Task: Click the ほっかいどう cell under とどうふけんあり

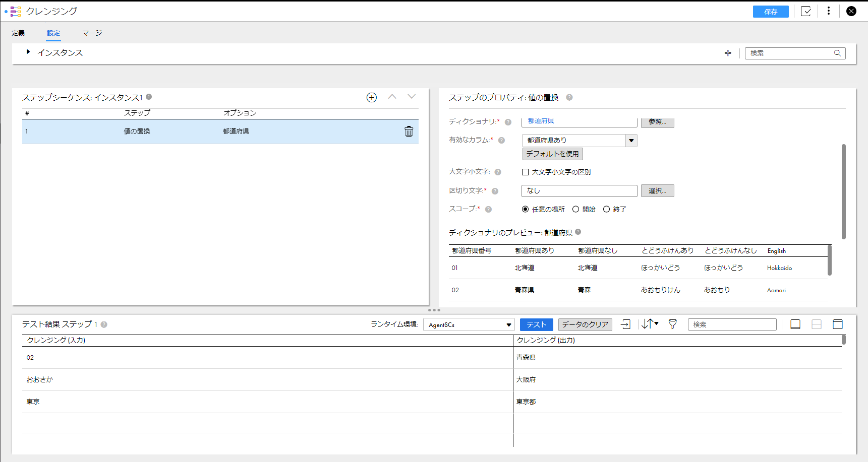Action: 661,268
